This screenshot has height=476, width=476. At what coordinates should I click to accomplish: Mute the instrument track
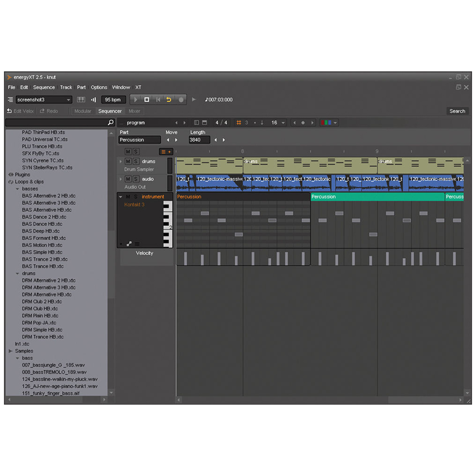click(x=128, y=196)
